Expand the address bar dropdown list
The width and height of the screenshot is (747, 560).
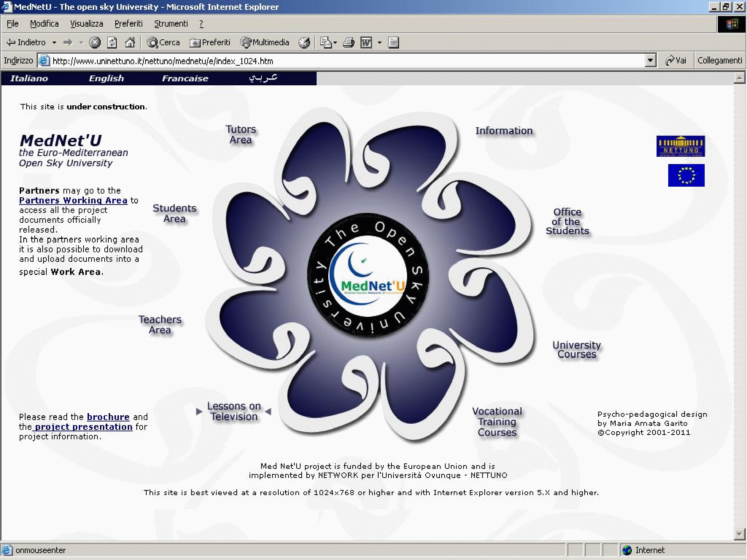point(650,61)
